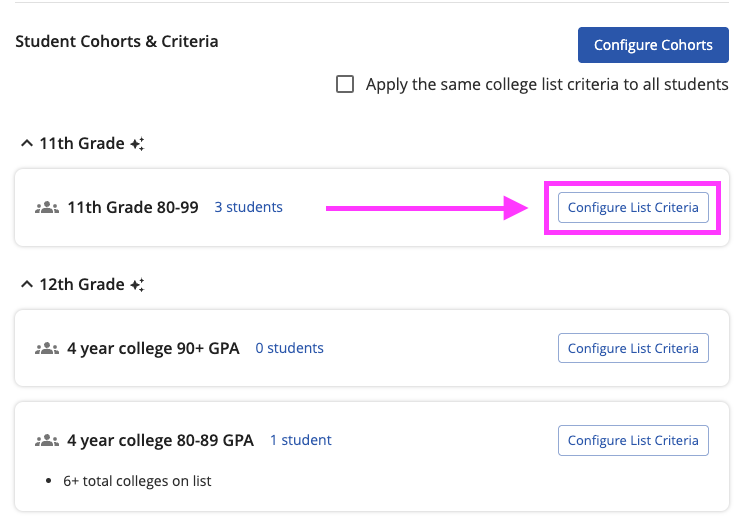Click group icon for 11th Grade 80-99 cohort
Viewport: 753px width, 524px height.
click(47, 208)
